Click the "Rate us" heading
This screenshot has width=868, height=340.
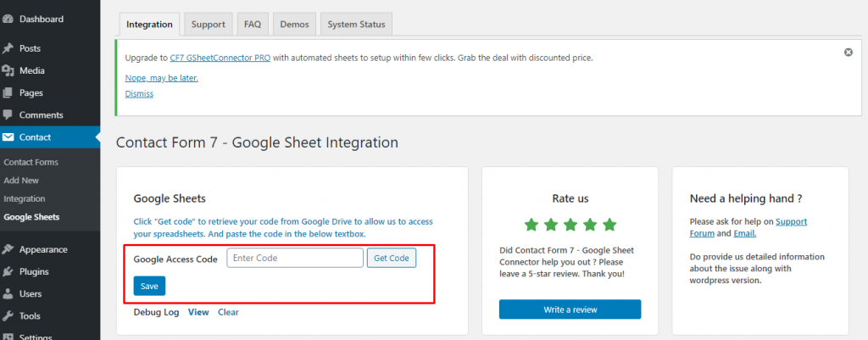(570, 198)
